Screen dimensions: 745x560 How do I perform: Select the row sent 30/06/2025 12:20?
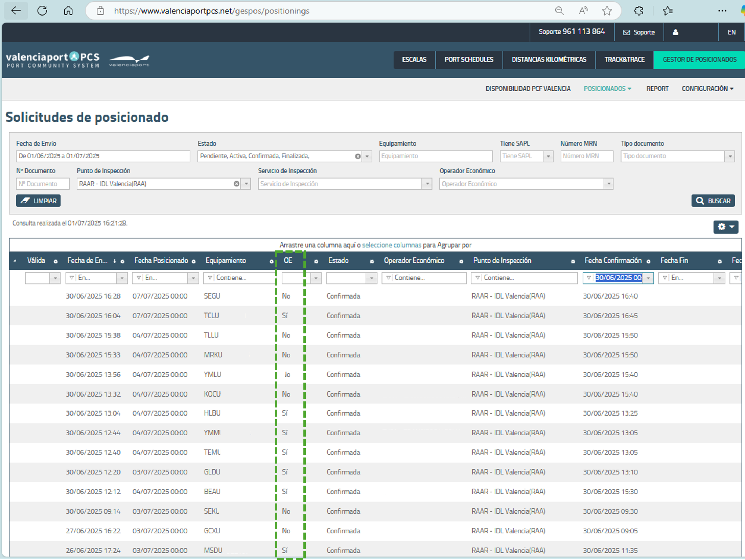point(376,472)
